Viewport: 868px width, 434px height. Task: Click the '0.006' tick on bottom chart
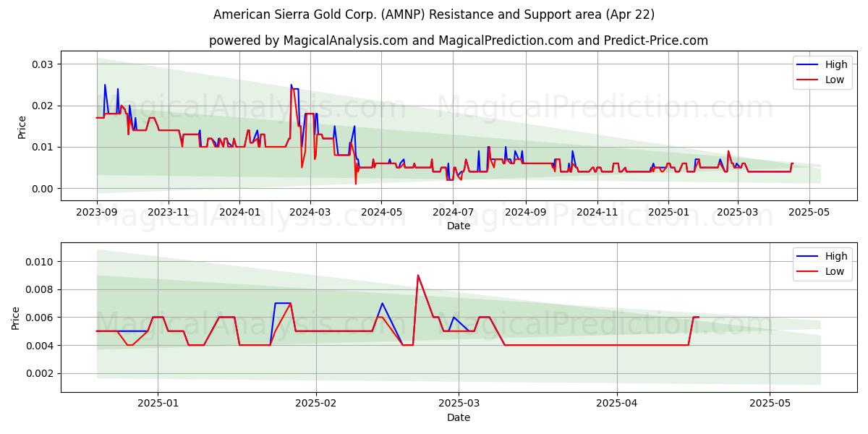(41, 318)
